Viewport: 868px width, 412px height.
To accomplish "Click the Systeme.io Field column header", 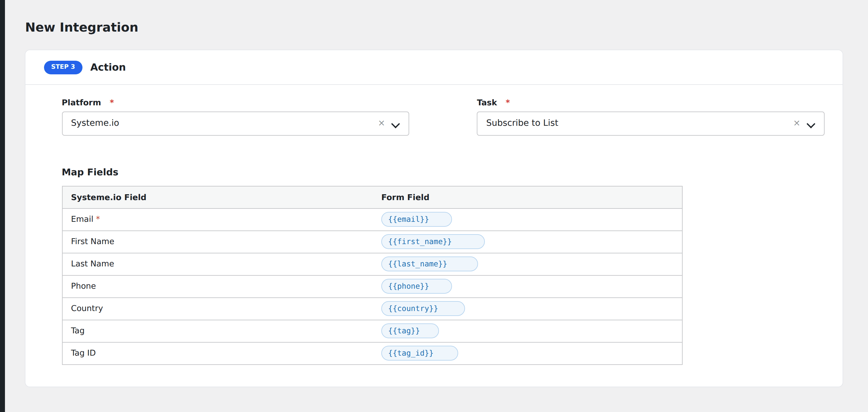I will [x=108, y=197].
